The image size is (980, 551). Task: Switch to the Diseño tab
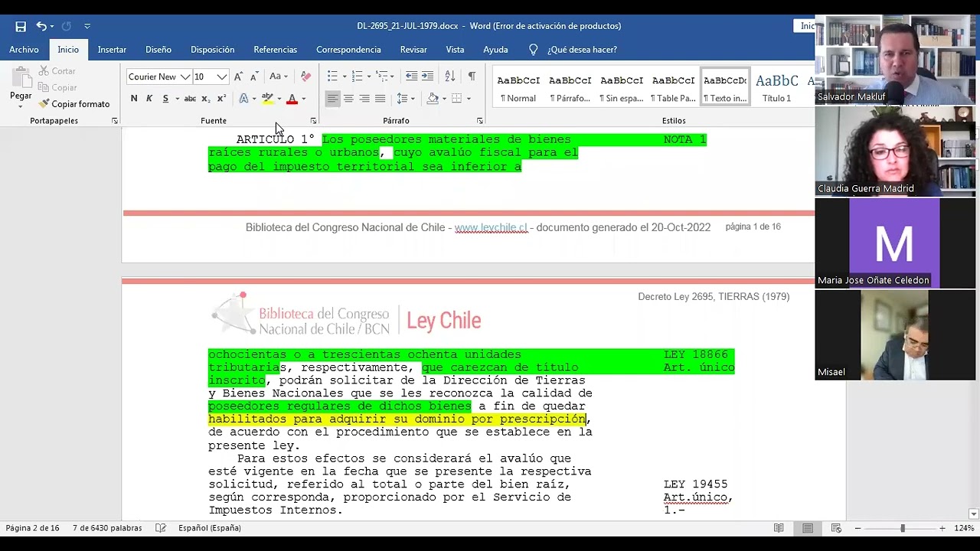(x=158, y=50)
